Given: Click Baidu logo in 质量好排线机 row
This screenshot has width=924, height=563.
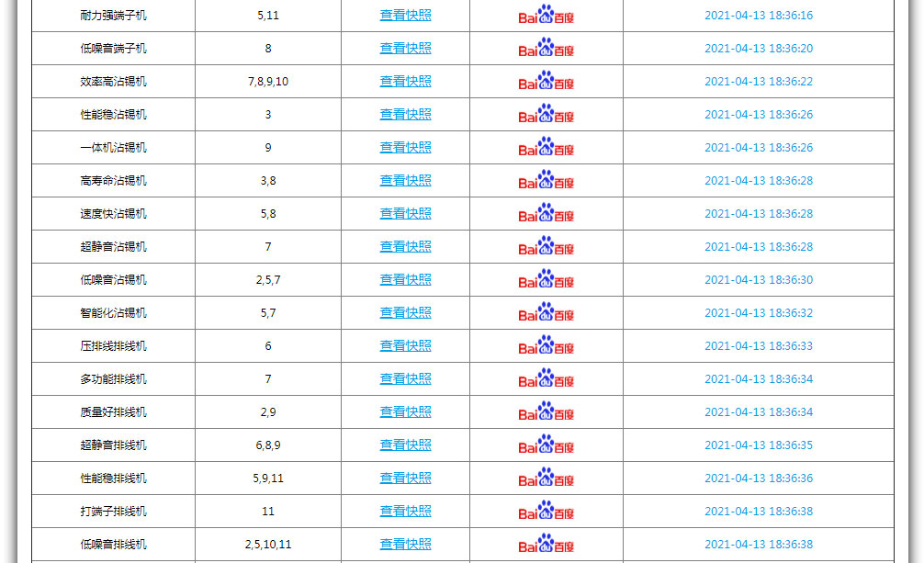Looking at the screenshot, I should coord(547,411).
